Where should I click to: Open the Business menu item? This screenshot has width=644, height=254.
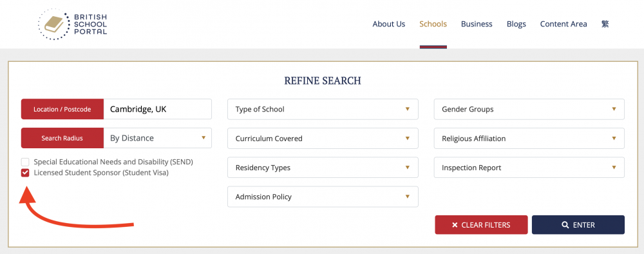click(x=477, y=24)
